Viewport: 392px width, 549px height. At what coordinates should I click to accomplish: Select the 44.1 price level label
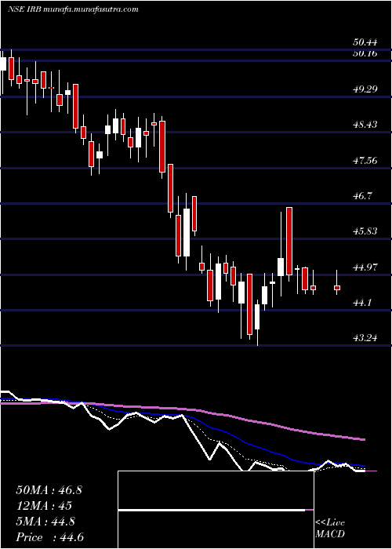pos(362,303)
